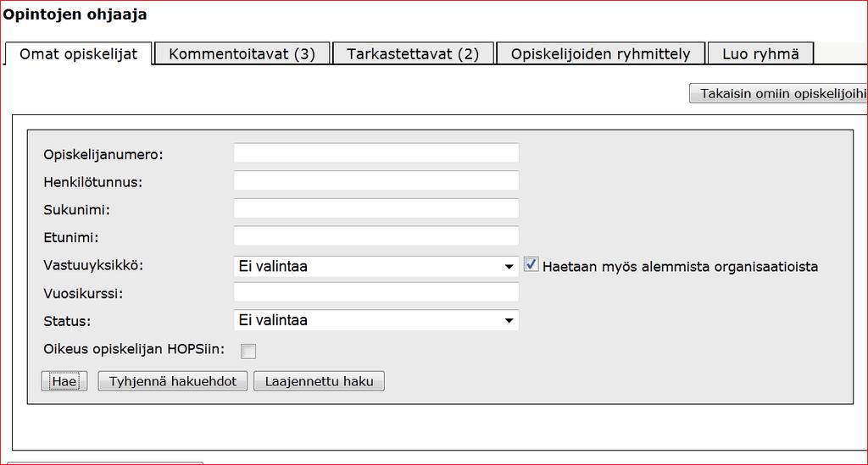The height and width of the screenshot is (465, 868).
Task: Open the Tarkastettavat (2) tab
Action: 413,53
